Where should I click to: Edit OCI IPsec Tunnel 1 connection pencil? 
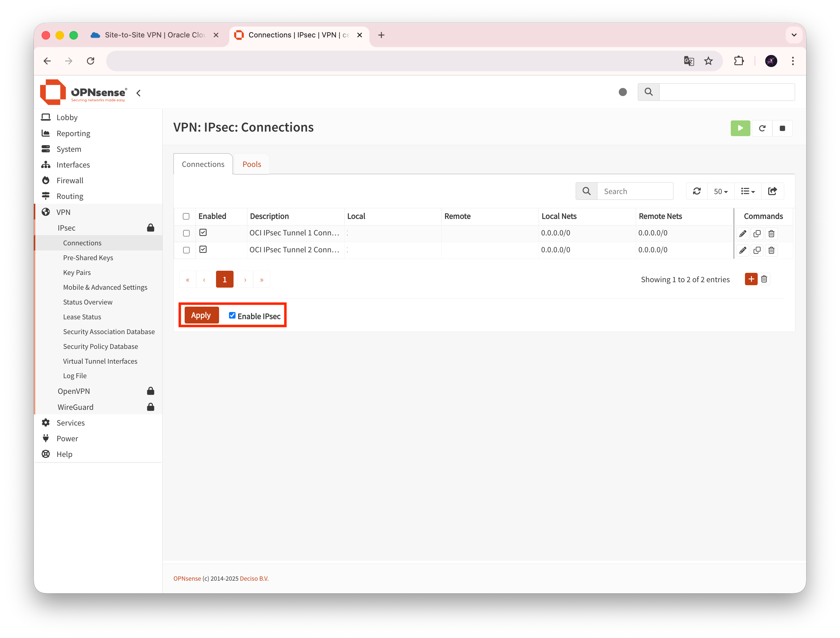pos(743,234)
